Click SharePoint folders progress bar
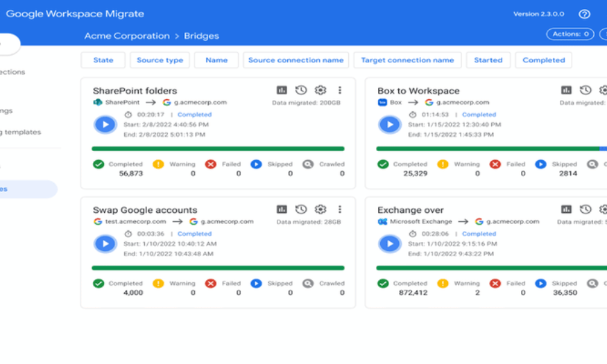 [218, 148]
